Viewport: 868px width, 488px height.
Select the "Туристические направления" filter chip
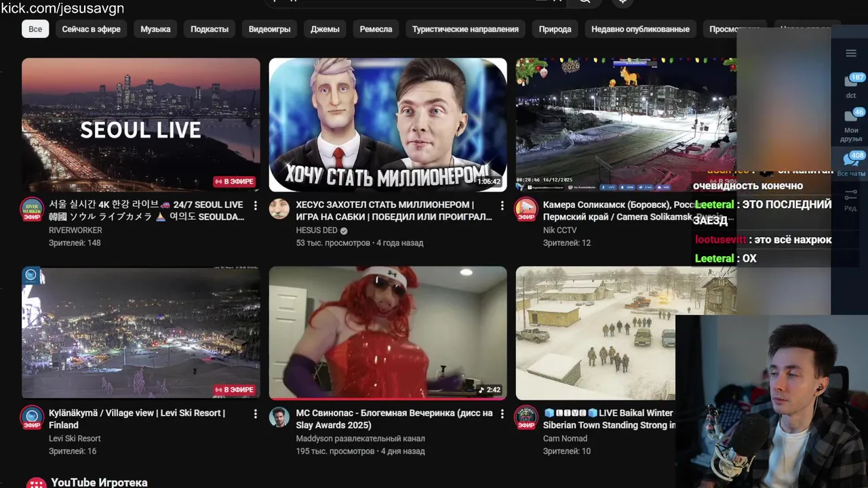[465, 29]
